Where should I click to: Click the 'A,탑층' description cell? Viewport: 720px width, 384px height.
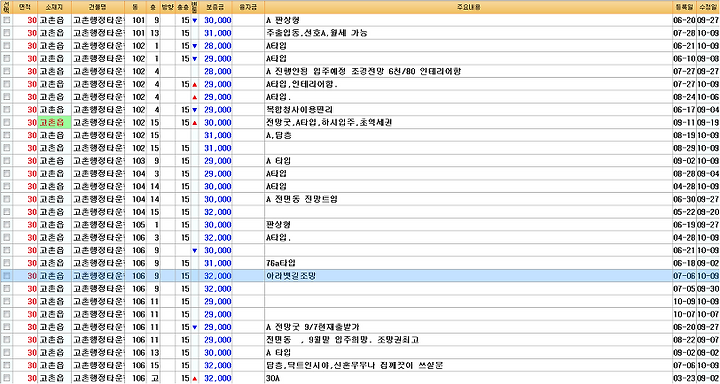point(278,136)
